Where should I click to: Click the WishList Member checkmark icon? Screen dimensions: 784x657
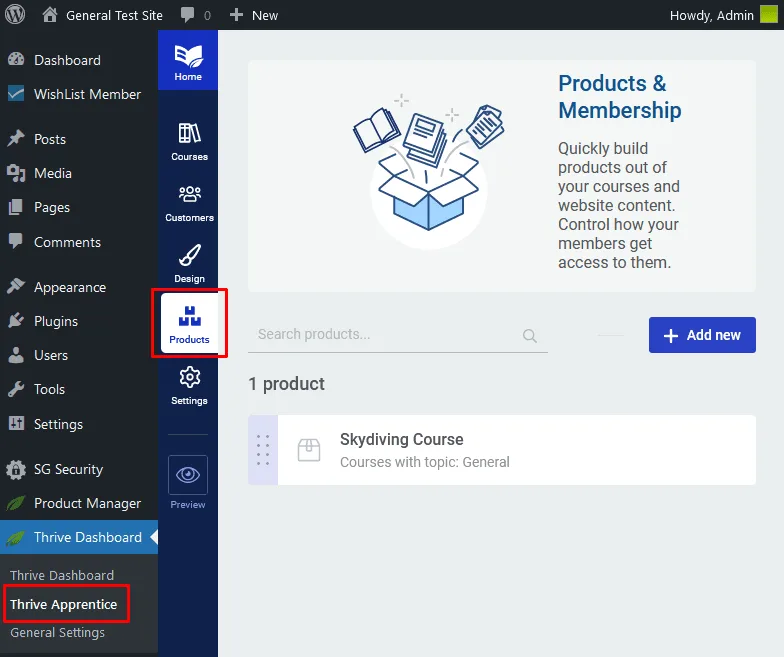(16, 93)
